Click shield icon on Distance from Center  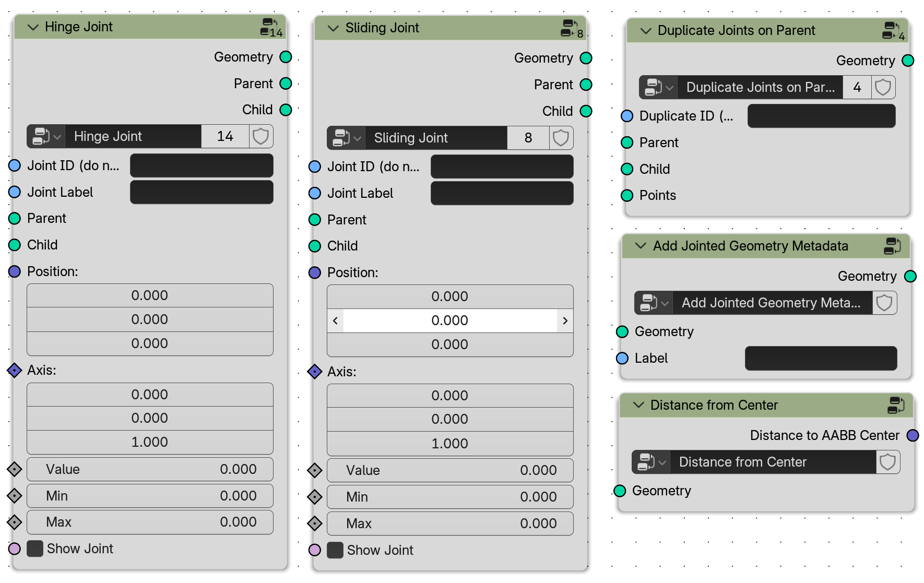[x=887, y=462]
